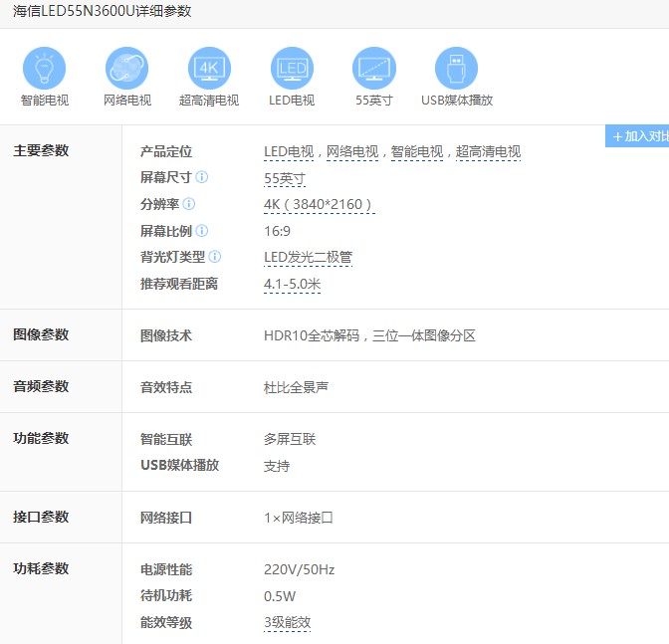Viewport: 669px width, 644px height.
Task: Click the 55英寸 screen size icon
Action: (x=374, y=69)
